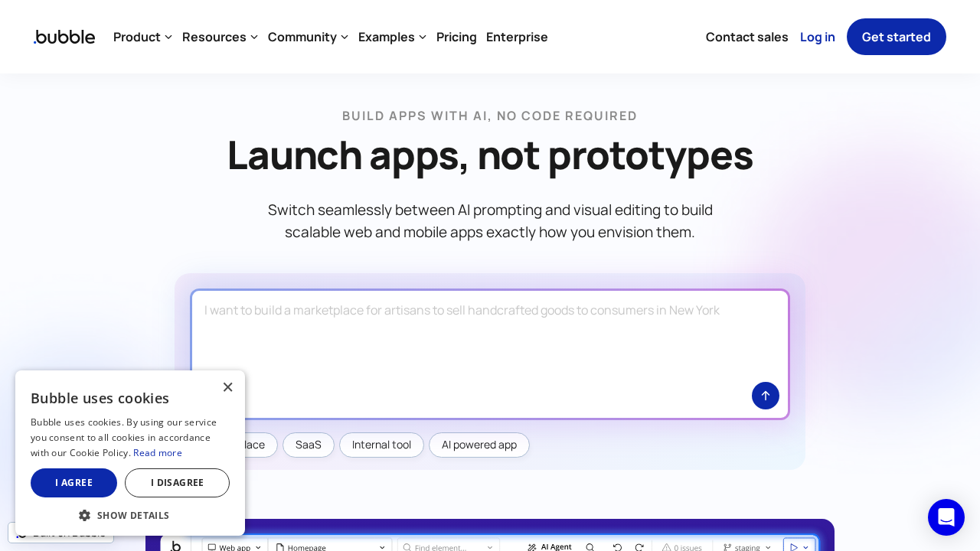
Task: Click the Bubble logo in the editor toolbar
Action: pyautogui.click(x=176, y=546)
